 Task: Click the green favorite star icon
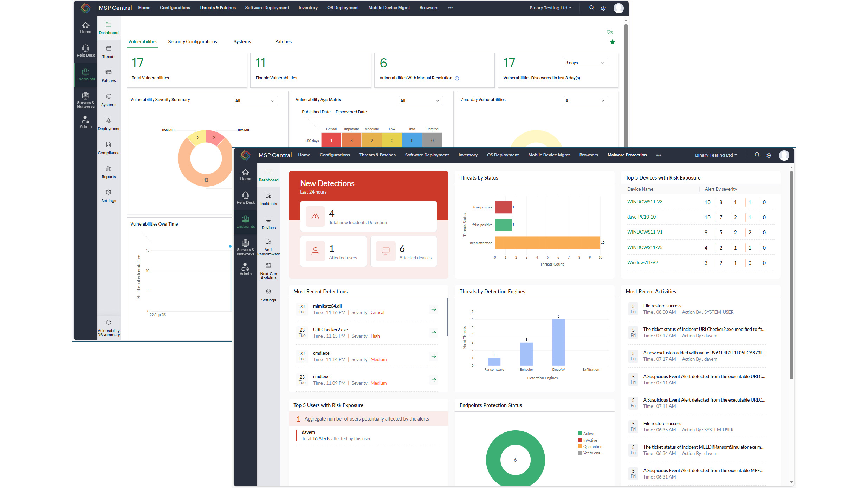pyautogui.click(x=612, y=42)
